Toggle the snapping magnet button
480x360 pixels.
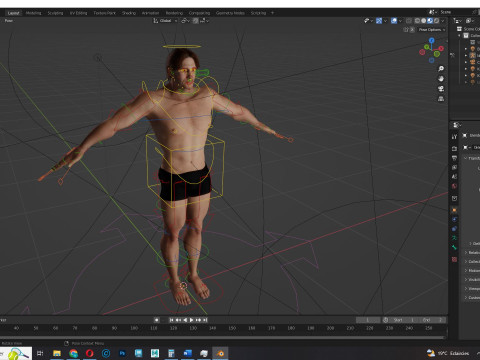195,21
